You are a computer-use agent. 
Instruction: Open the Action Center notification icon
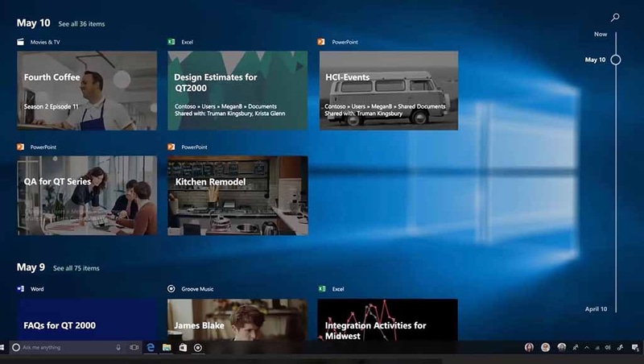click(x=635, y=348)
